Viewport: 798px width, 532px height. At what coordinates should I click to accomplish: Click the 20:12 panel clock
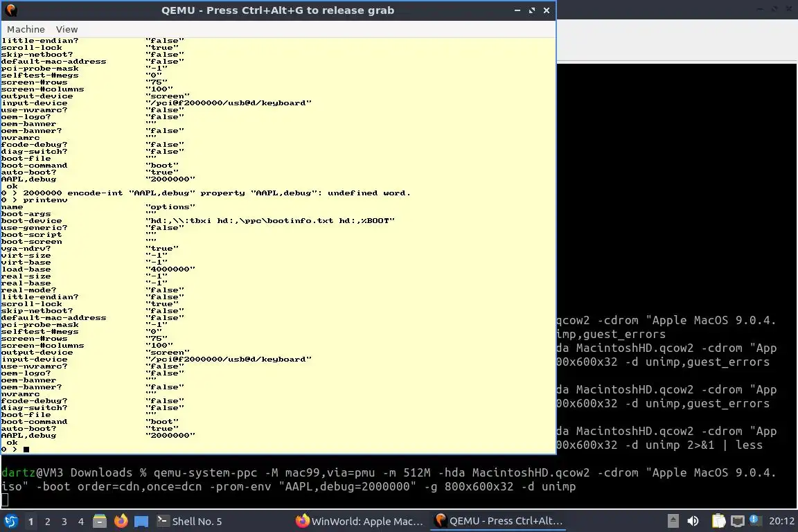(781, 521)
